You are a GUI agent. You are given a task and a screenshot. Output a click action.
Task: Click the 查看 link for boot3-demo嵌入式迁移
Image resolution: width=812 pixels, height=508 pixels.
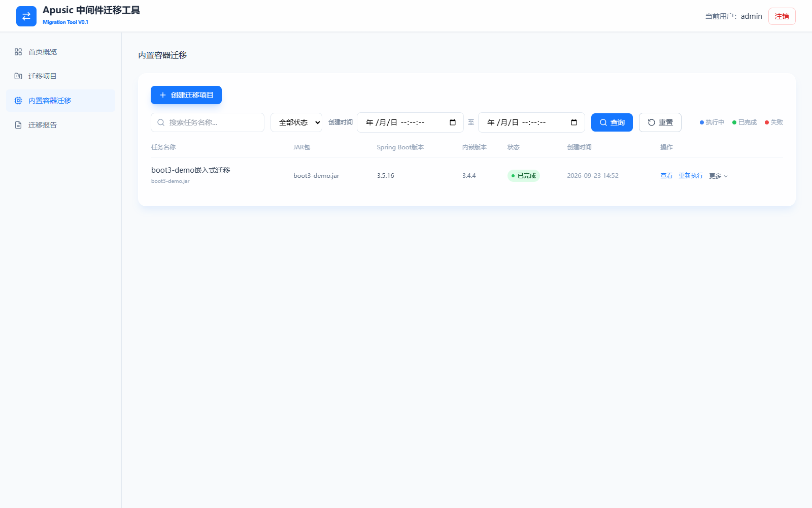tap(666, 176)
